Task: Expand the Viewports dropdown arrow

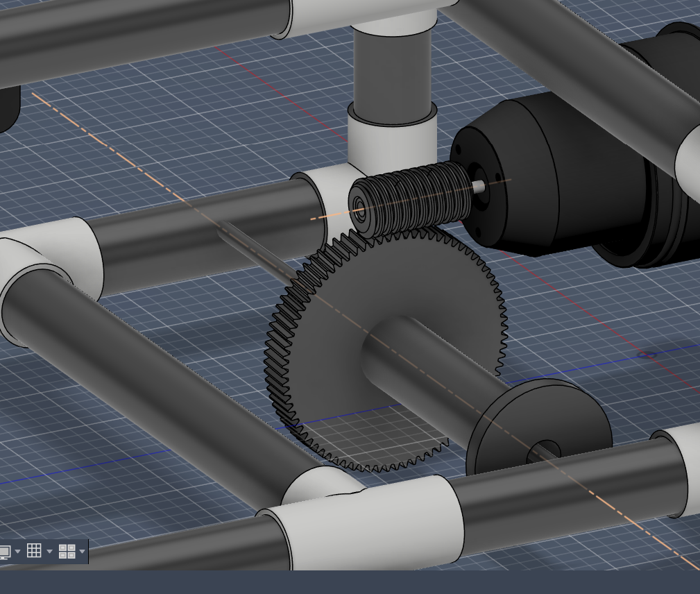Action: tap(83, 552)
